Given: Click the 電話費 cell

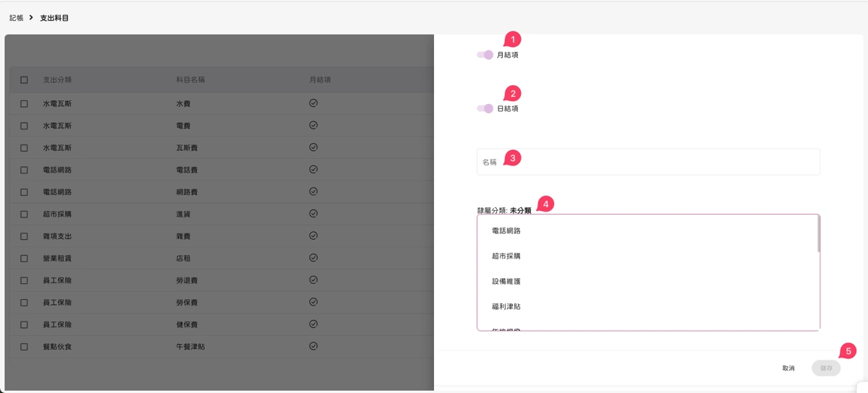Looking at the screenshot, I should [187, 170].
